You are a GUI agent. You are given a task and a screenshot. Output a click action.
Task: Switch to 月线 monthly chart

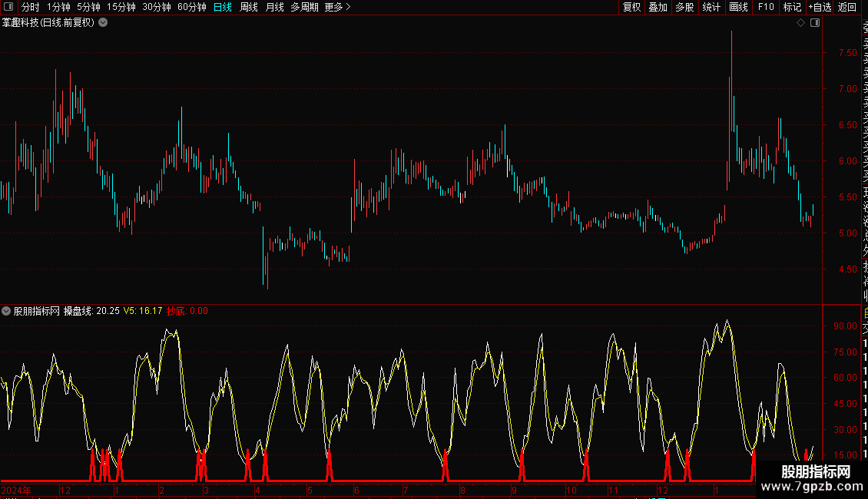[x=274, y=7]
